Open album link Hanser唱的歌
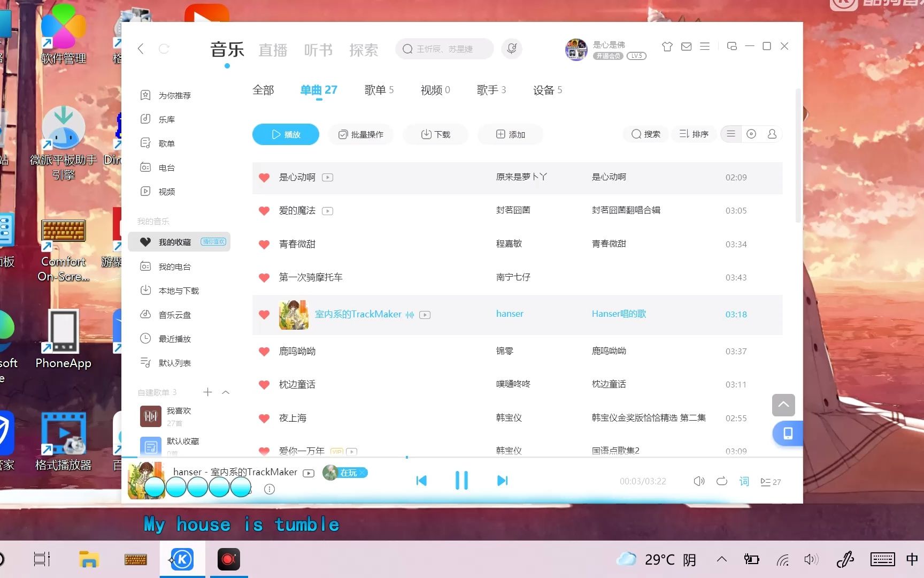This screenshot has height=578, width=924. coord(619,314)
